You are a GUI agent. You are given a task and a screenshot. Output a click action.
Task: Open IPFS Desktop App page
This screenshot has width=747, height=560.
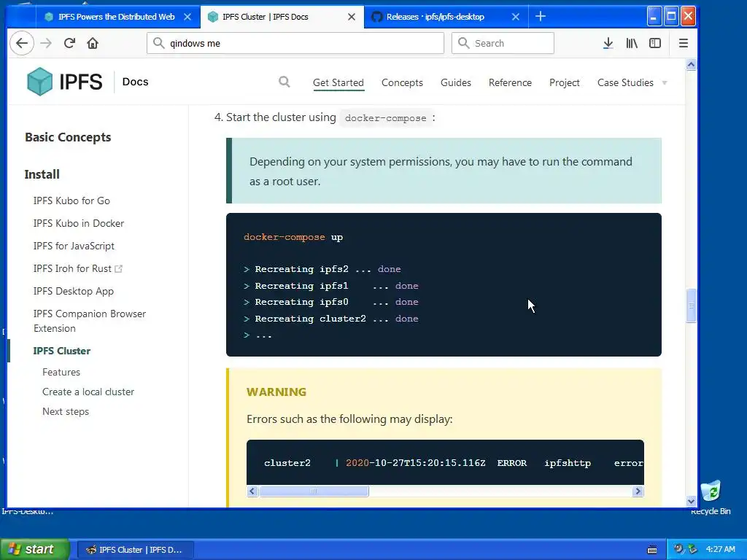[x=74, y=291]
